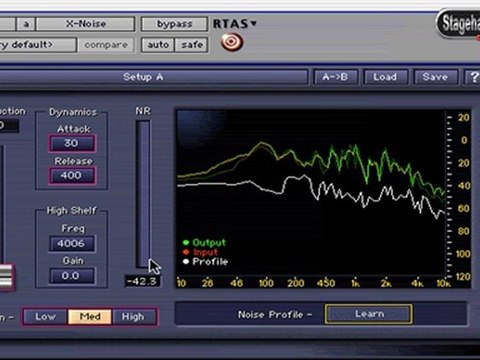Click the green Output legend dot
This screenshot has height=360, width=480.
coord(186,243)
